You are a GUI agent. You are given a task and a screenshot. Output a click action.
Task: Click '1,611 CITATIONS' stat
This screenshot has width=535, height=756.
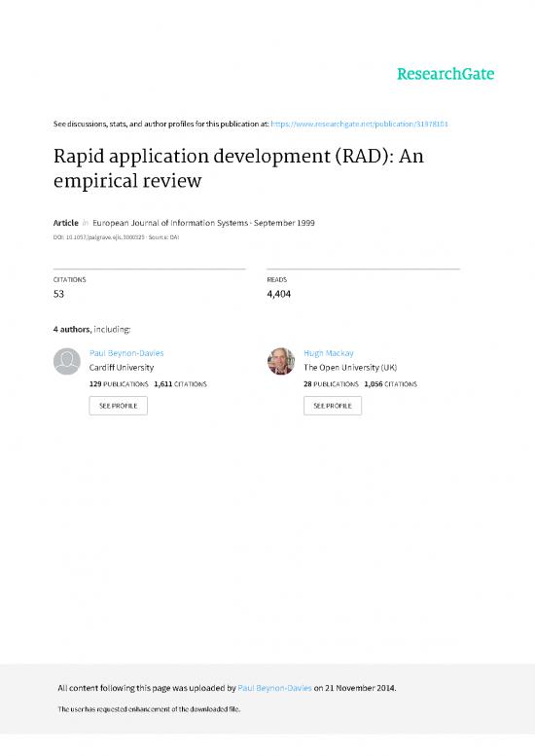(x=180, y=384)
